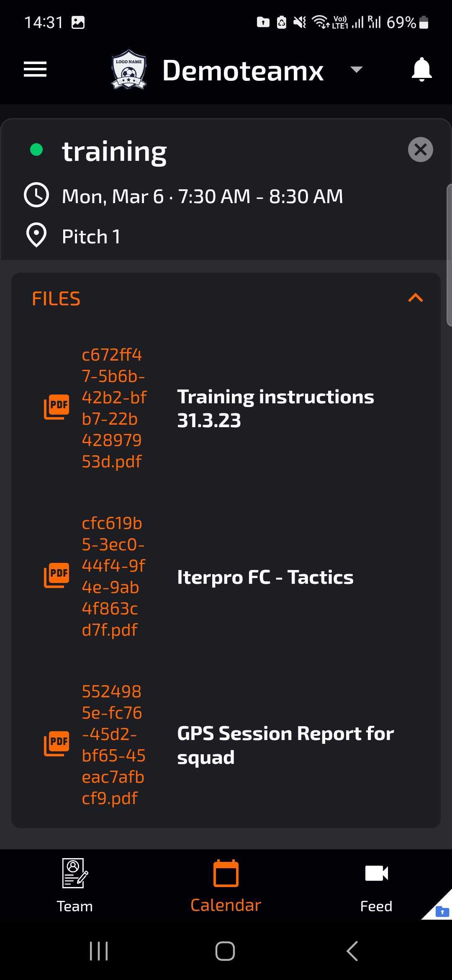
Task: Tap the event time clock icon
Action: point(36,195)
